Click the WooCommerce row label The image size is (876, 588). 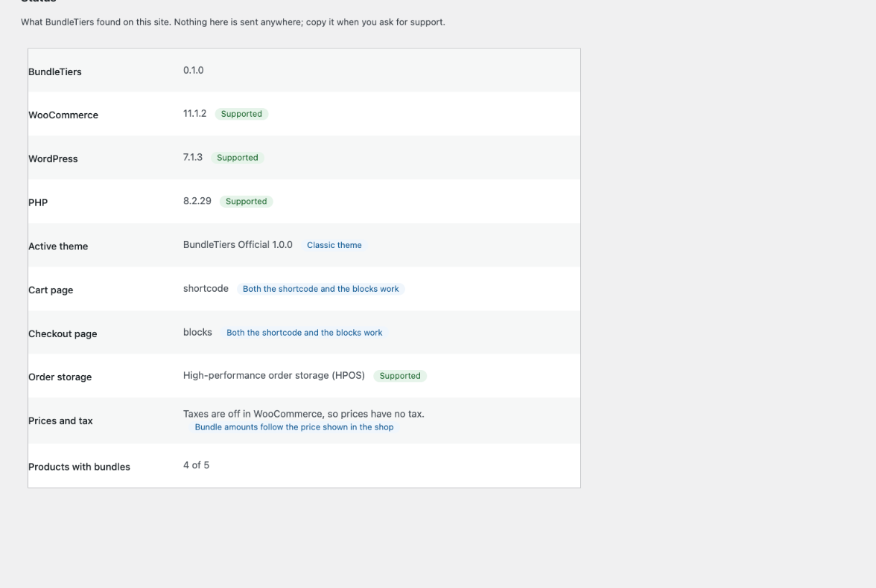coord(63,115)
